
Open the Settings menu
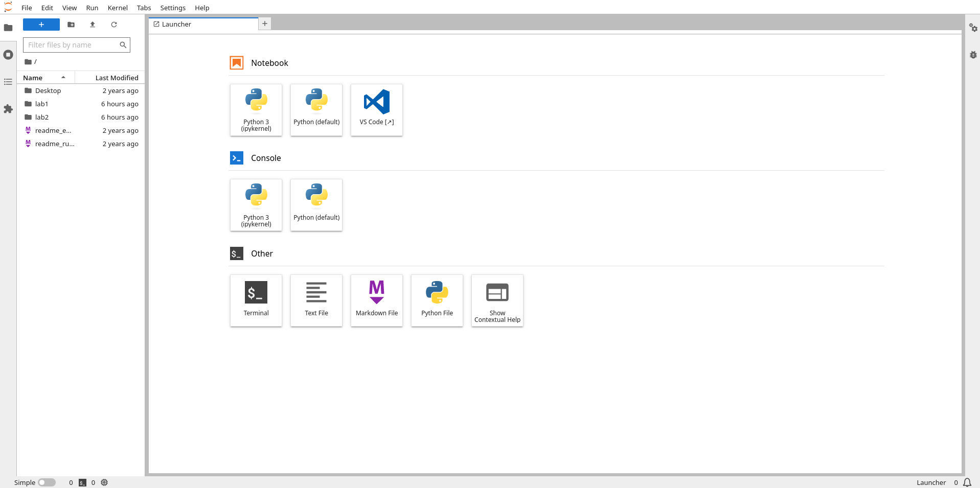[x=173, y=8]
